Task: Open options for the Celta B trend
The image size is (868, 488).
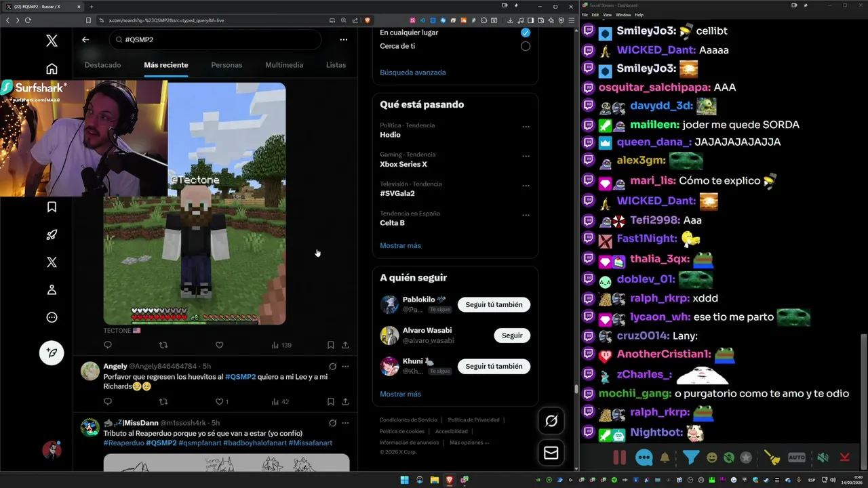Action: point(526,215)
